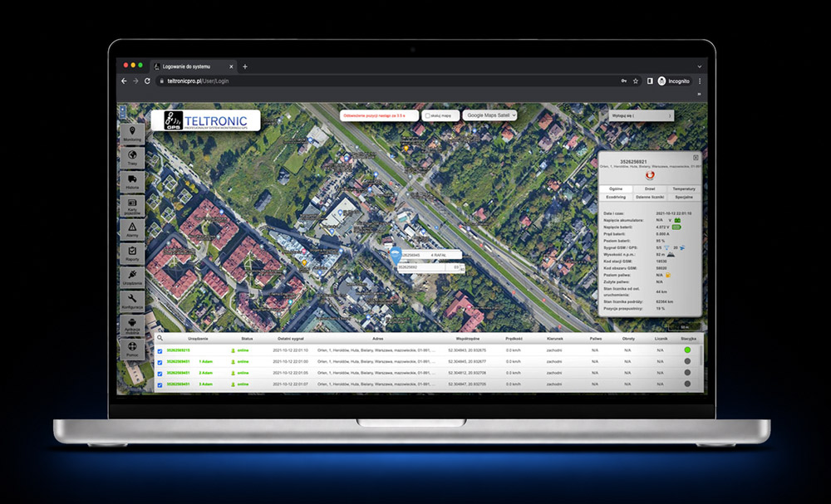Image resolution: width=831 pixels, height=504 pixels.
Task: Reload the page with refresh icon
Action: (147, 81)
